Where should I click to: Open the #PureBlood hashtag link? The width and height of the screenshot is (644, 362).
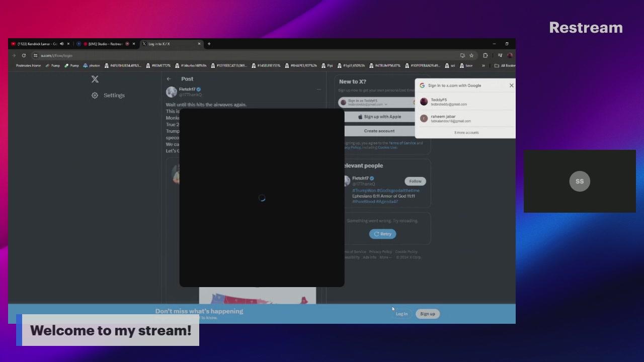[x=363, y=202]
